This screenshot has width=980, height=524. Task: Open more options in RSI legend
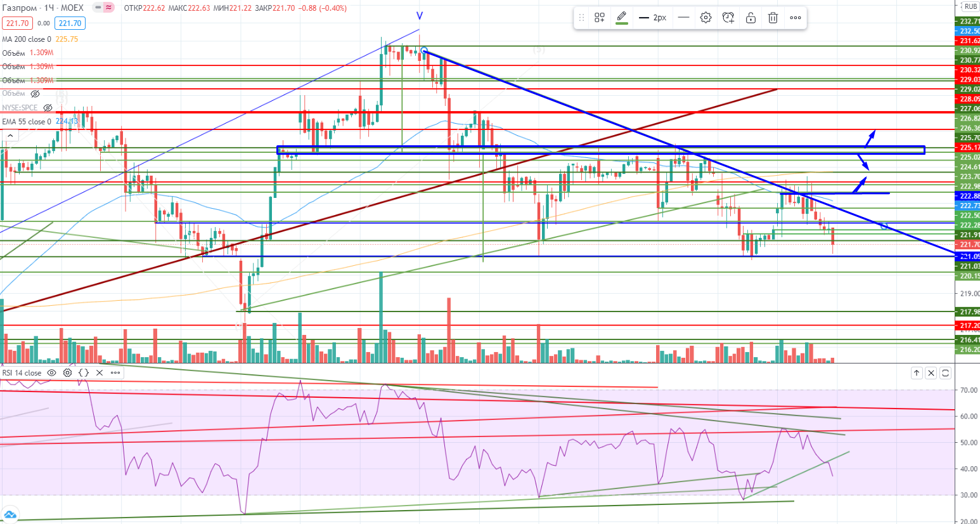pos(115,373)
